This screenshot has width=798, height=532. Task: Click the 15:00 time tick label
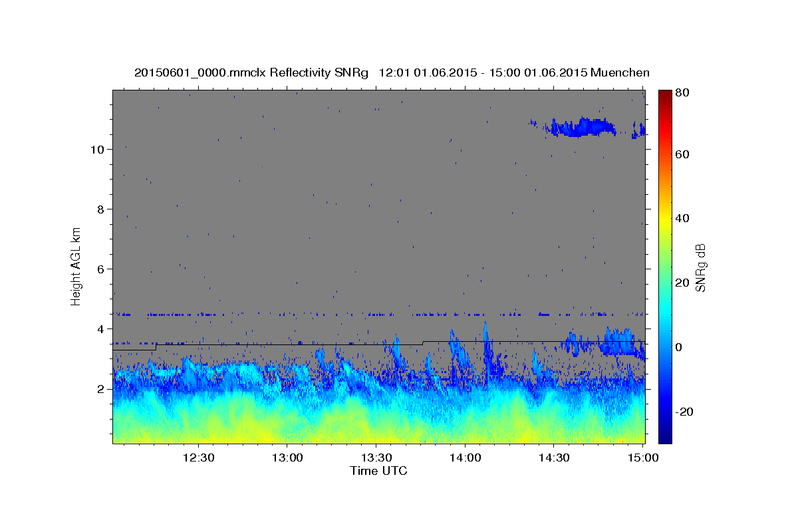[643, 458]
